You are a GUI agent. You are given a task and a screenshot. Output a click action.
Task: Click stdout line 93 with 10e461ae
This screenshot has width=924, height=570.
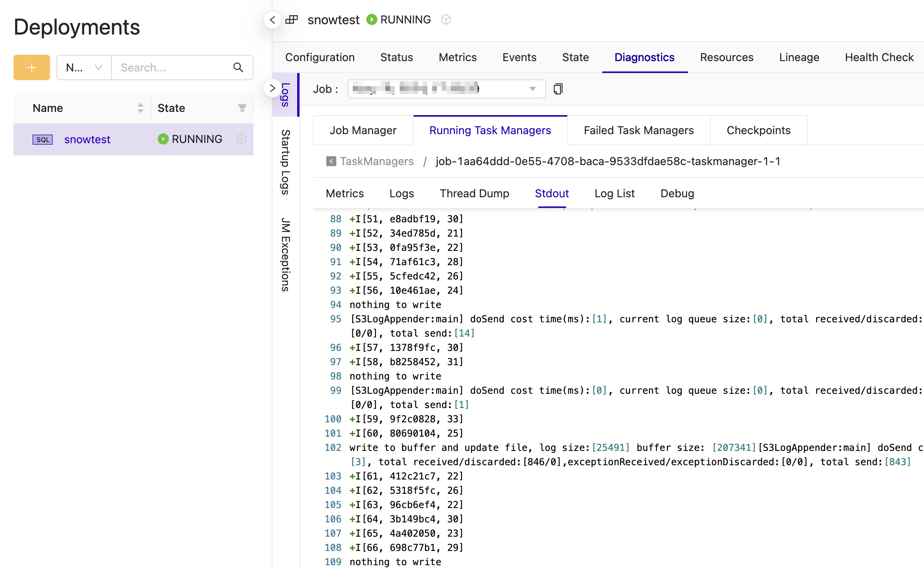406,291
